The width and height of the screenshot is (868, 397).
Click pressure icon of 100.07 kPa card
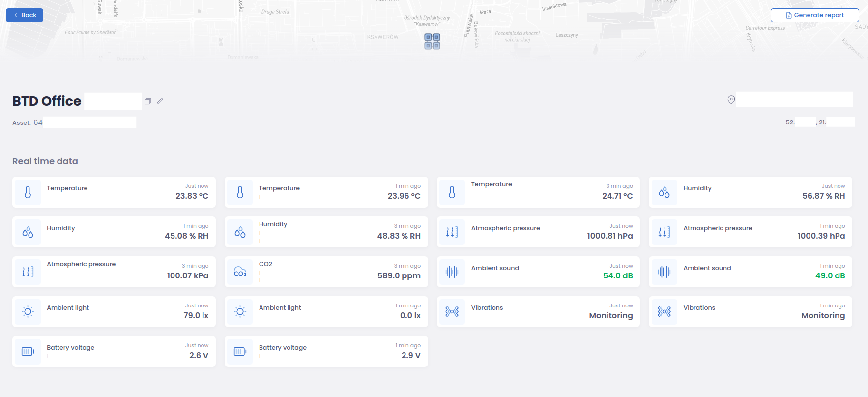(x=28, y=272)
